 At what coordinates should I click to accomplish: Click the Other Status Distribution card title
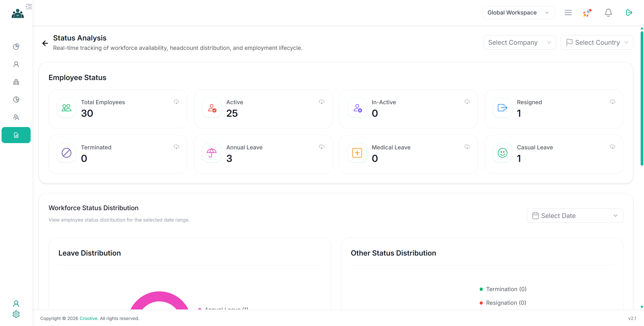[393, 253]
